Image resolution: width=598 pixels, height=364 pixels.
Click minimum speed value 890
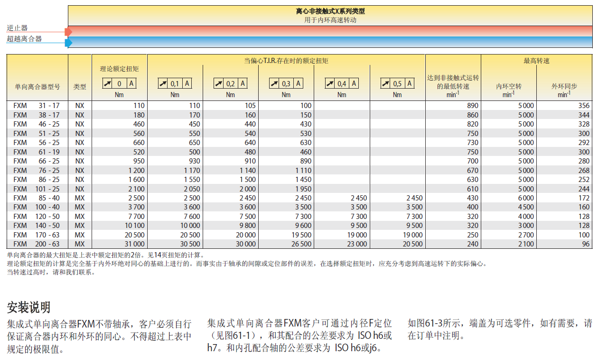pyautogui.click(x=473, y=106)
